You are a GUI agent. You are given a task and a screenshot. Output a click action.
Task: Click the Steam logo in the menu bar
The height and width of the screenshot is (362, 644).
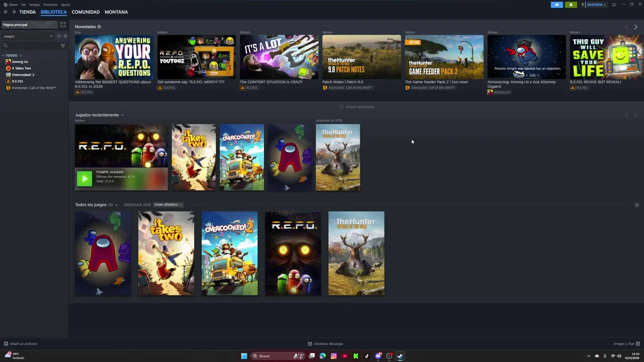pyautogui.click(x=6, y=5)
